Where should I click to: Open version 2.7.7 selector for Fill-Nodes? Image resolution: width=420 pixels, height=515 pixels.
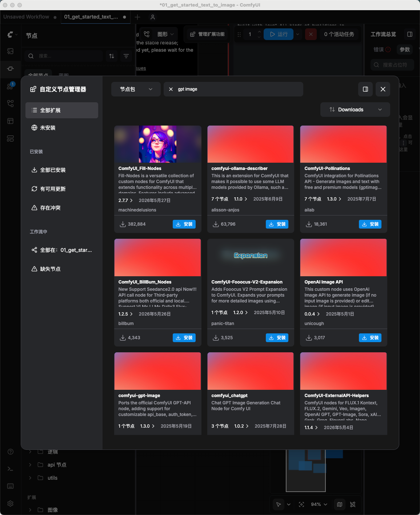(x=125, y=201)
